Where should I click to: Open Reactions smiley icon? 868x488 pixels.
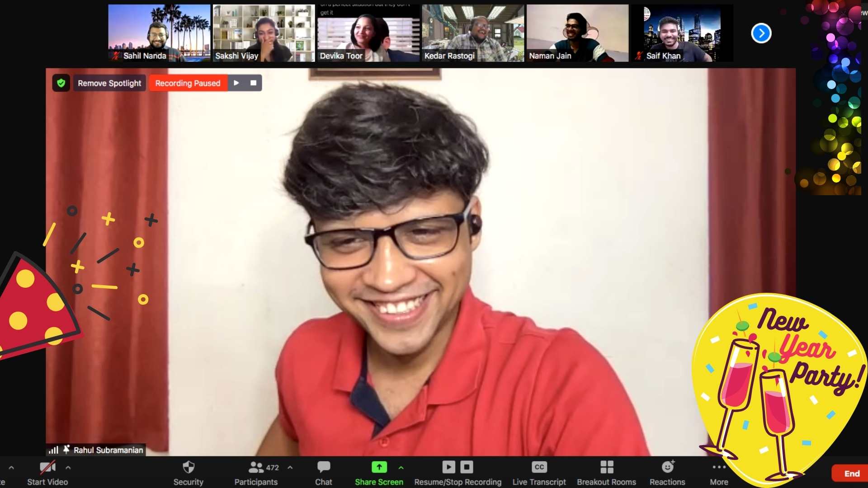coord(668,467)
